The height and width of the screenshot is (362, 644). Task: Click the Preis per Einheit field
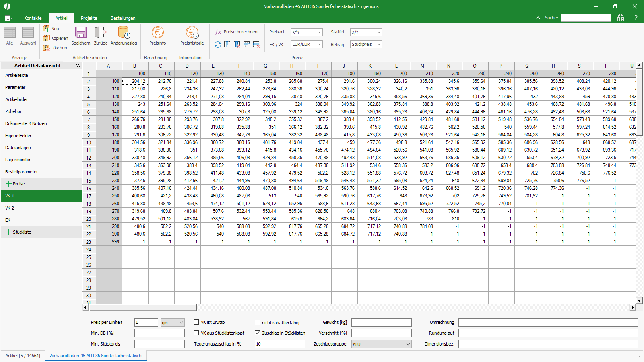pyautogui.click(x=146, y=322)
